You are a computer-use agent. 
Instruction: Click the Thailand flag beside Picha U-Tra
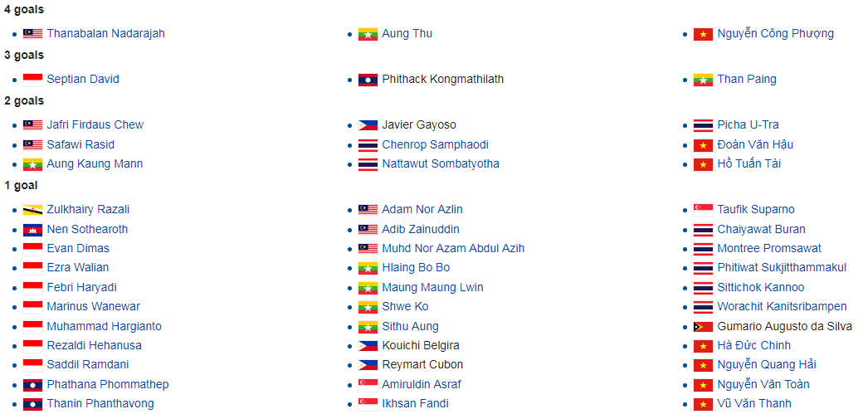click(x=703, y=125)
